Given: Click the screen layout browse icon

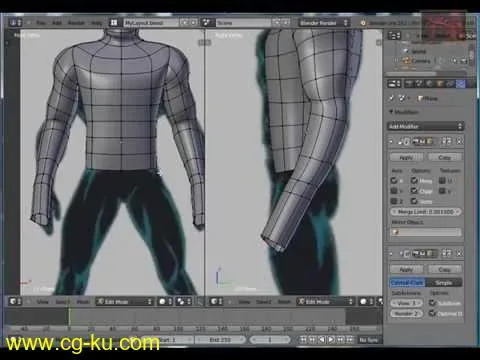Looking at the screenshot, I should pos(114,22).
